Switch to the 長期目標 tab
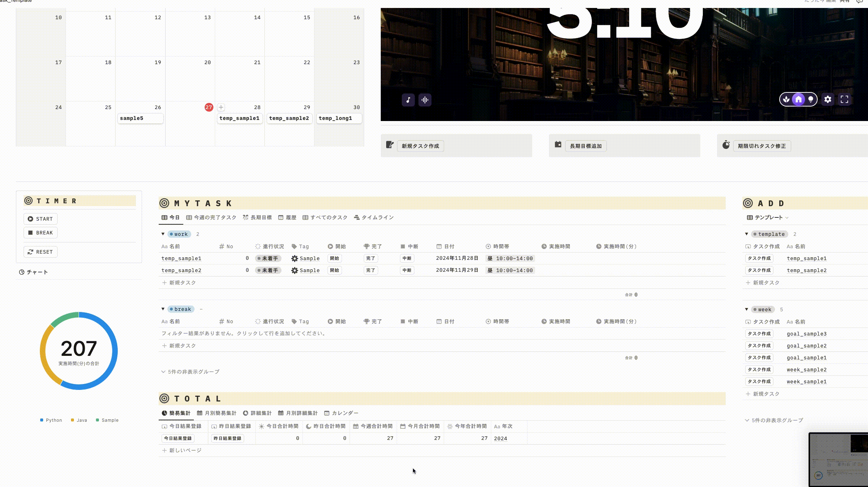 [257, 217]
